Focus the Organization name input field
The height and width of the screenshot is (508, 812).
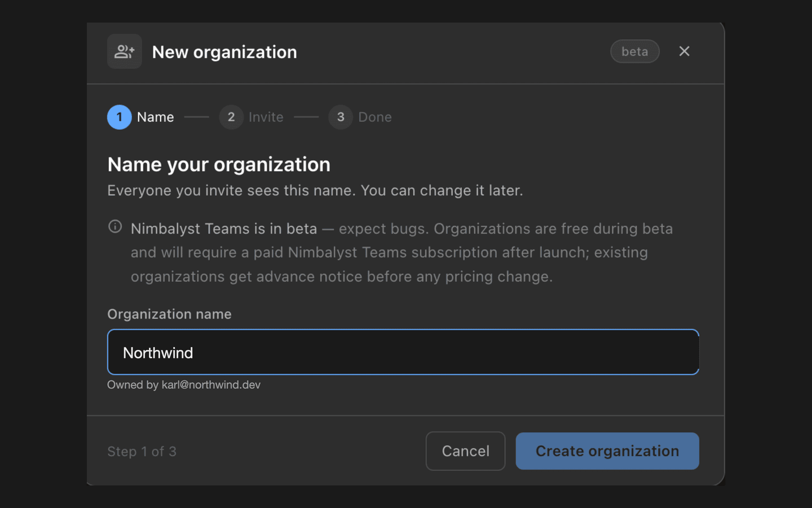tap(403, 352)
